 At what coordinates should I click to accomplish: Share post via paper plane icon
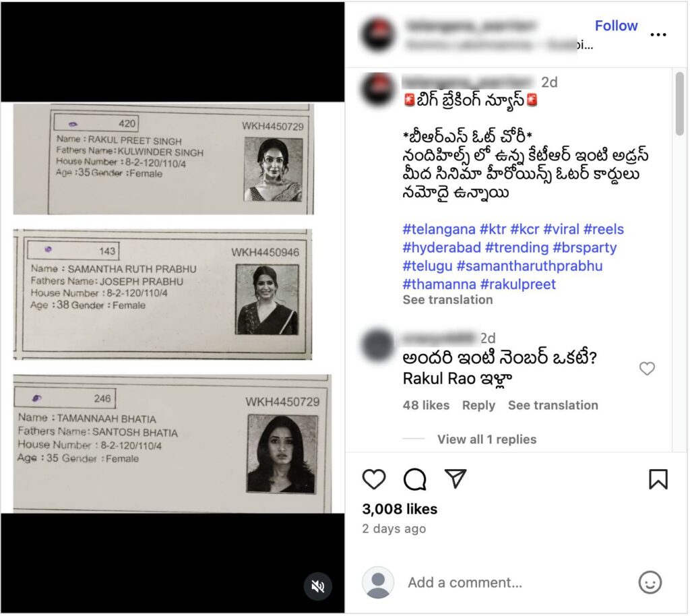456,479
